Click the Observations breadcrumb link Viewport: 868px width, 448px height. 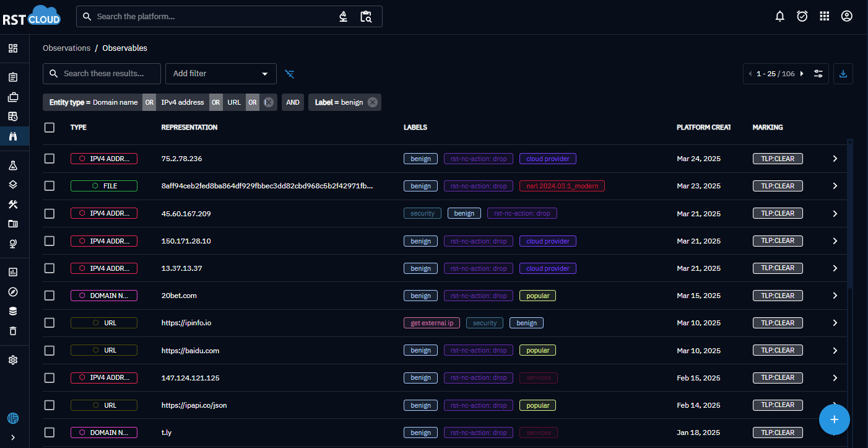[66, 48]
